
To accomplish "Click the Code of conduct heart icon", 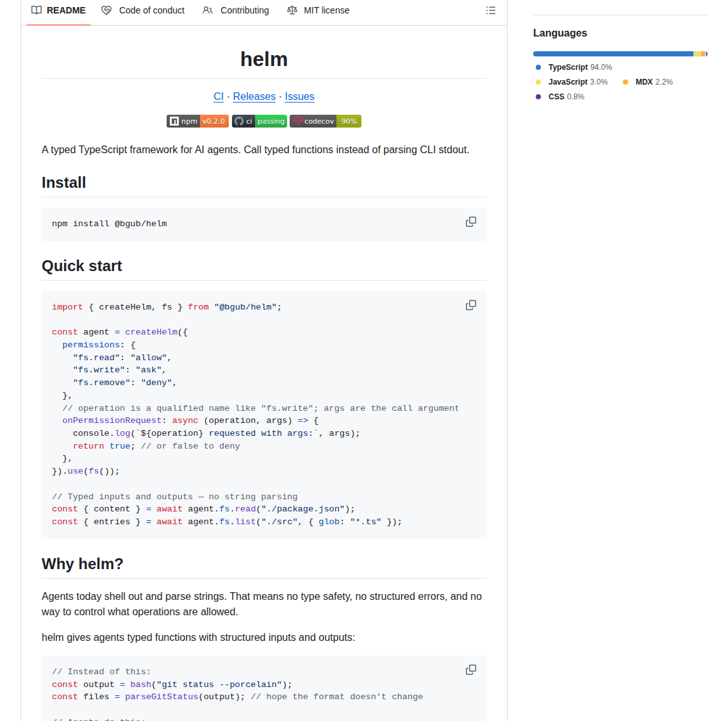I will [106, 10].
